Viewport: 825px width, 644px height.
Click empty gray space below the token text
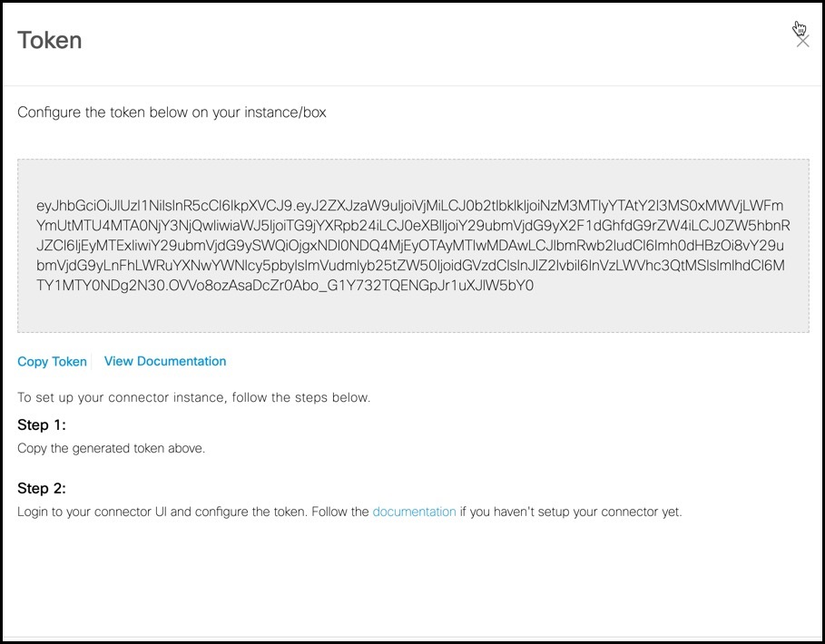[413, 313]
